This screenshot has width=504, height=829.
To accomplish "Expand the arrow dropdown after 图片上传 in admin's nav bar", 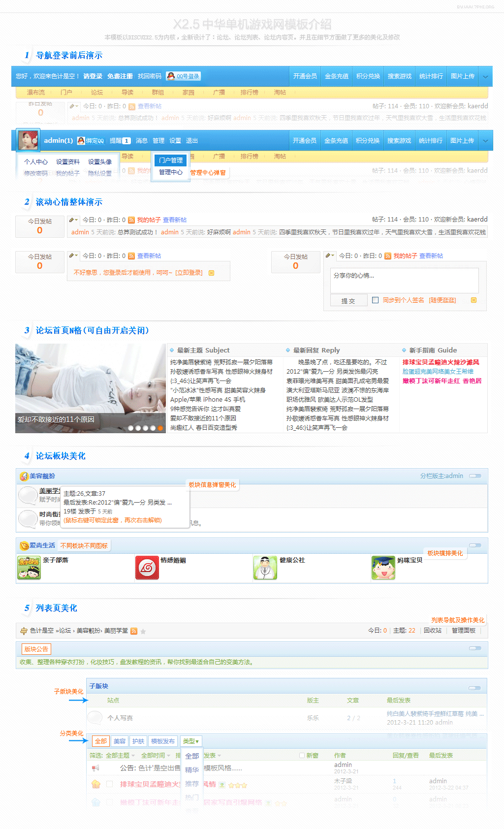I will pyautogui.click(x=485, y=141).
